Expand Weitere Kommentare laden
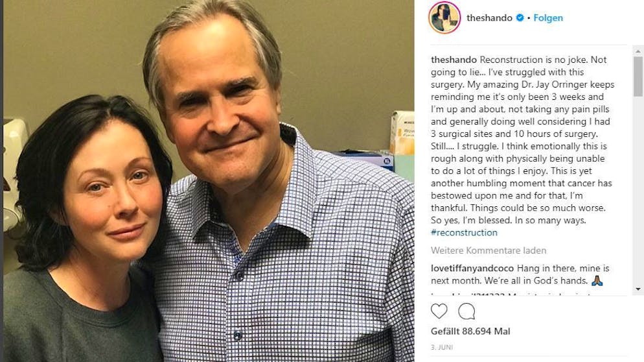The height and width of the screenshot is (362, 644). 489,250
